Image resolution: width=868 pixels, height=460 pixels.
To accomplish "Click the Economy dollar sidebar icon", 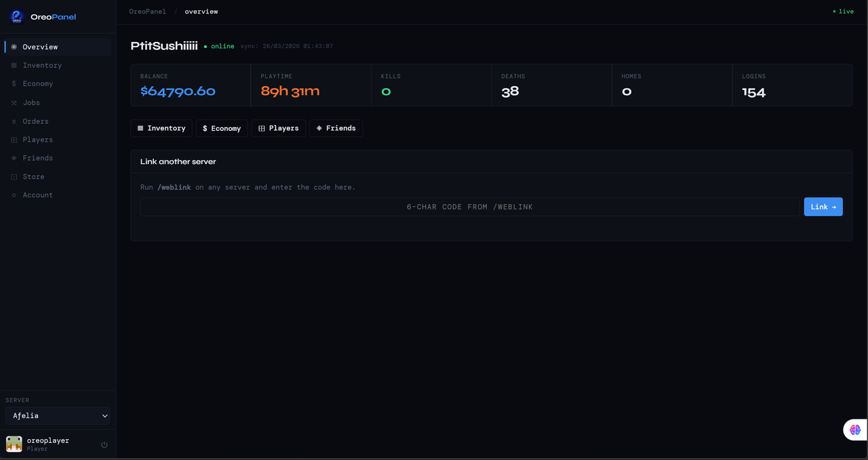I will 14,84.
